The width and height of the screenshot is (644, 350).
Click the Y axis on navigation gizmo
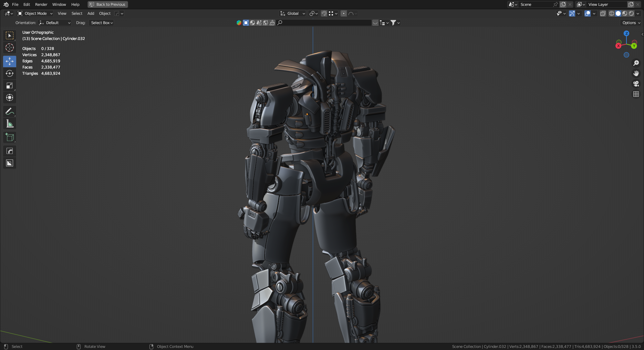pos(634,46)
